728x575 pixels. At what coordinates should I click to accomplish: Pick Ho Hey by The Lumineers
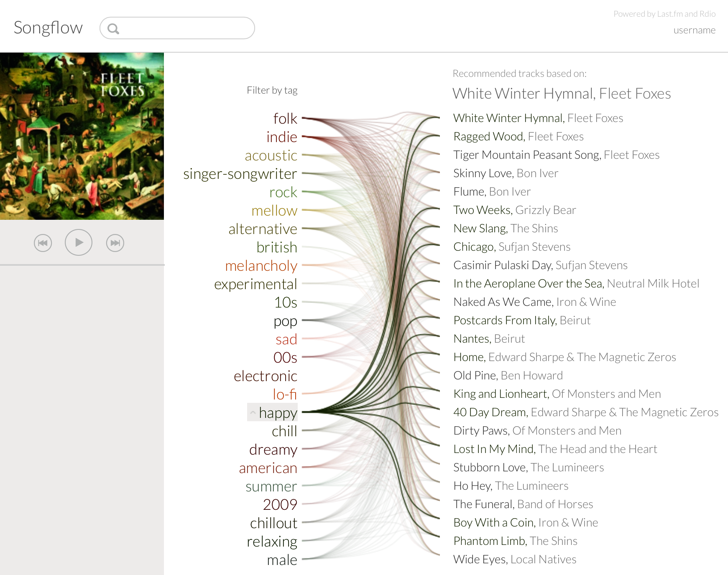[x=511, y=486]
